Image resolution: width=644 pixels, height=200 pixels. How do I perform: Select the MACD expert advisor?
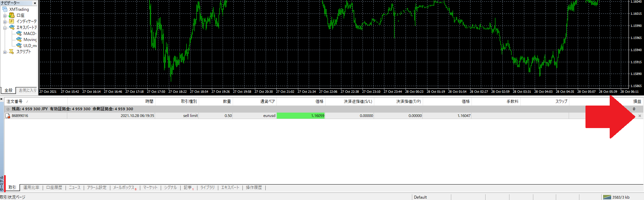[x=29, y=33]
